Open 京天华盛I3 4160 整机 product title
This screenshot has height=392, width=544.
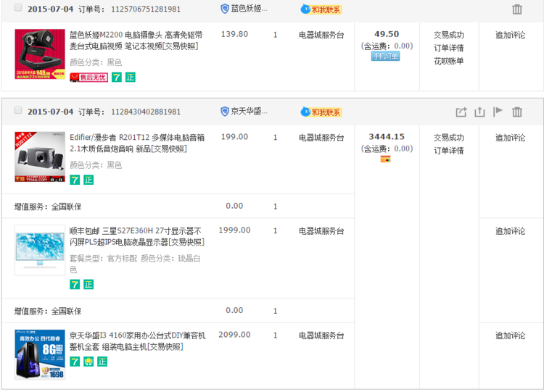click(137, 341)
